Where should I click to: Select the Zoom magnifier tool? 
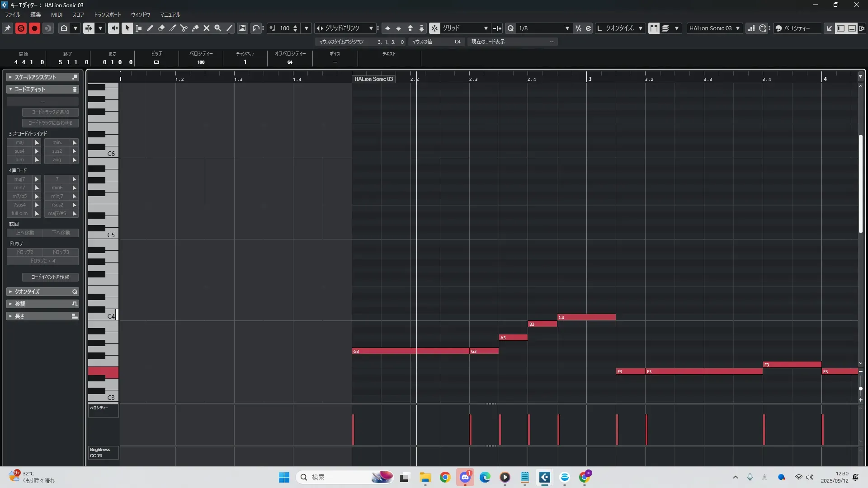[x=218, y=28]
